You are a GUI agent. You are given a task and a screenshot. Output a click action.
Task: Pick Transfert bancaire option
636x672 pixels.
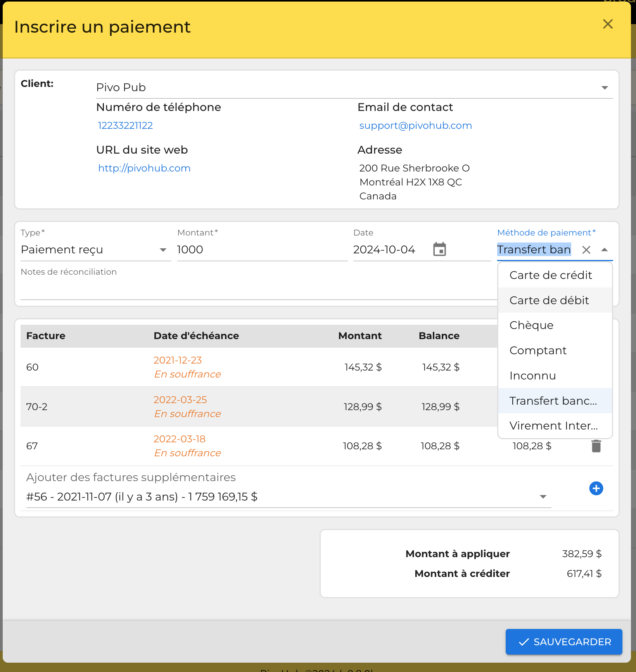click(x=555, y=401)
